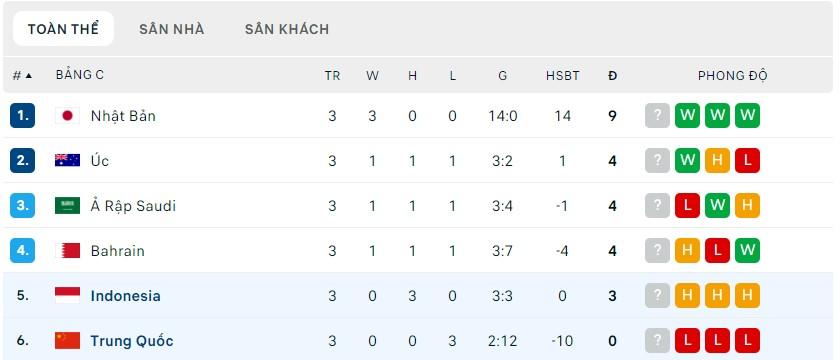Sort table by the # rank arrow
The image size is (840, 360).
click(x=22, y=76)
